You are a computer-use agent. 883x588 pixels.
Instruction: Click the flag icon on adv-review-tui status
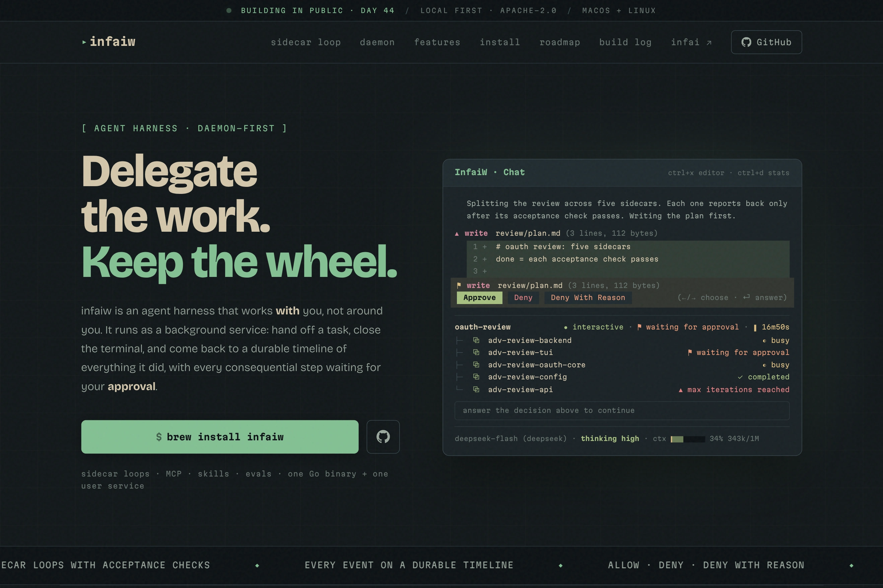[690, 353]
